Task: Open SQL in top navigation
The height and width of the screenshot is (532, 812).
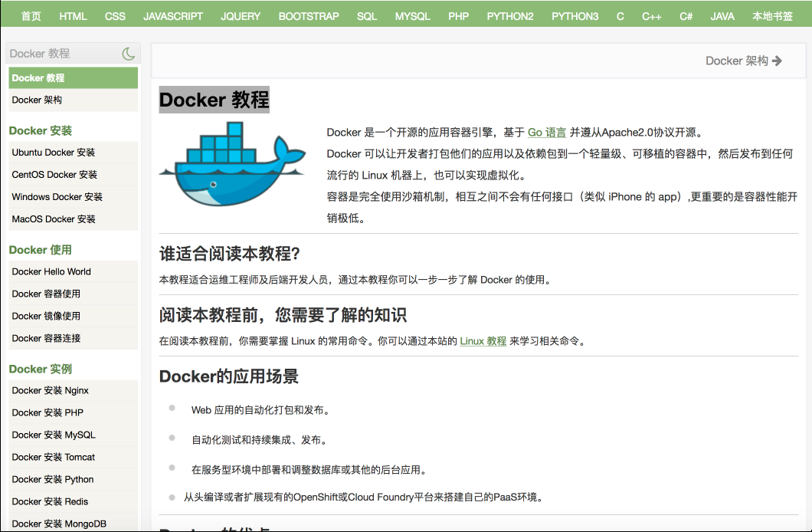Action: 367,16
